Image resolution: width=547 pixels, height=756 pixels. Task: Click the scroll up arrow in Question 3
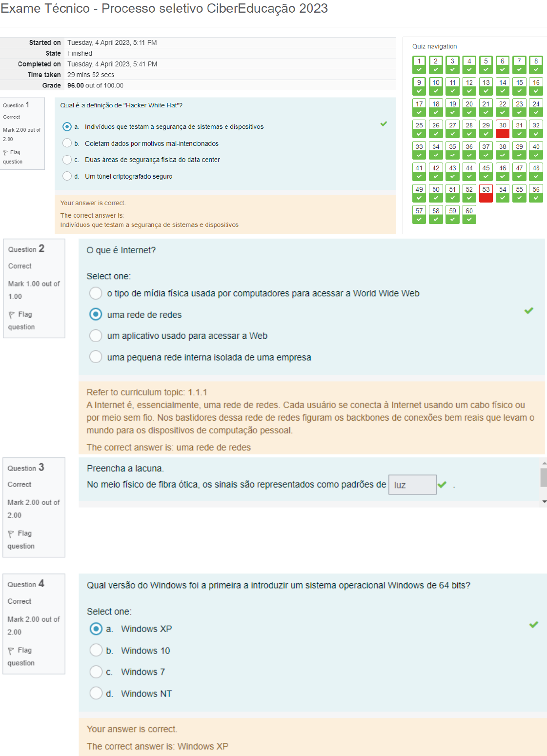(544, 463)
